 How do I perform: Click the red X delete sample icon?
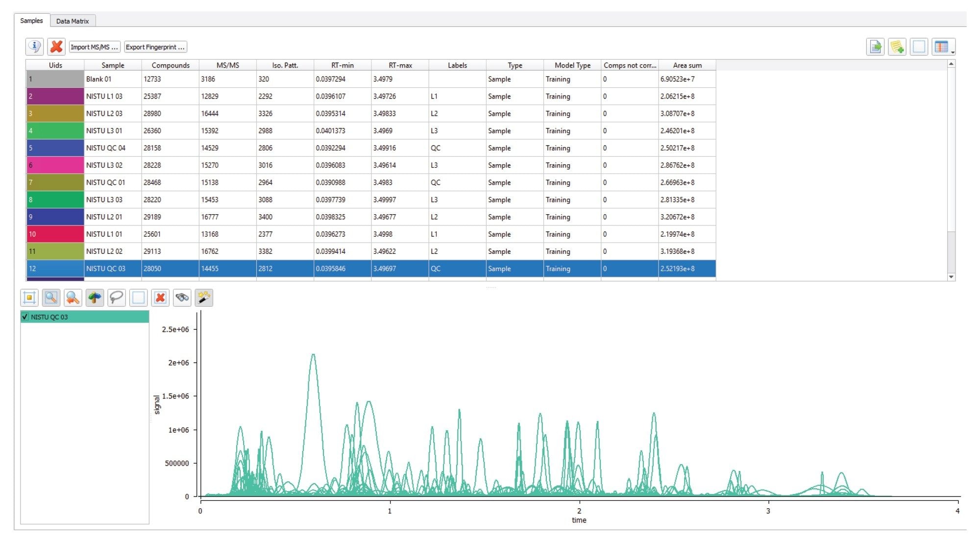[x=56, y=47]
